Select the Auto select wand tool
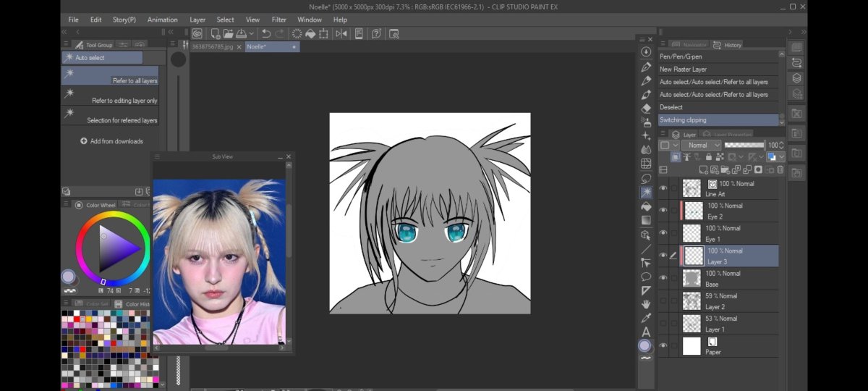868x391 pixels. click(x=646, y=192)
